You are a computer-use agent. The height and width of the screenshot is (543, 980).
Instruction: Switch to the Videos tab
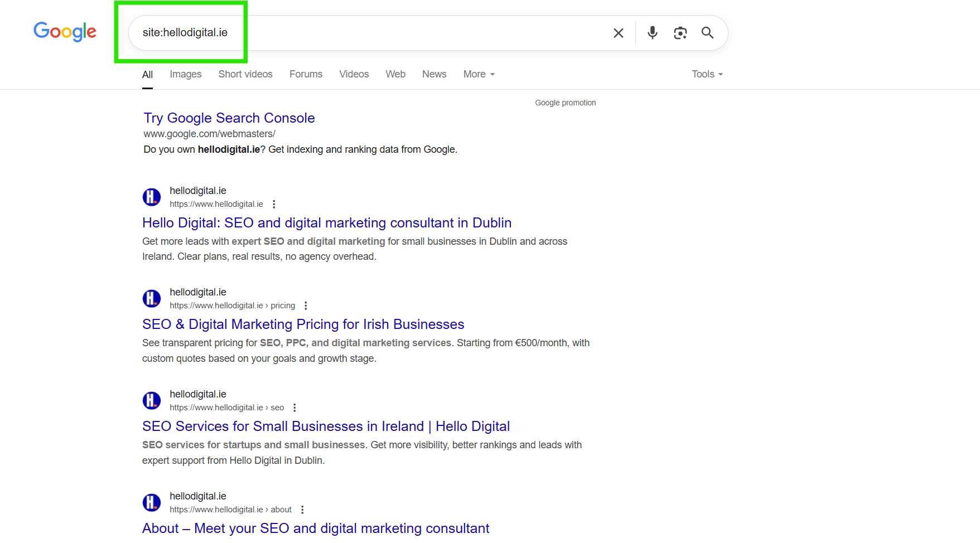(354, 74)
